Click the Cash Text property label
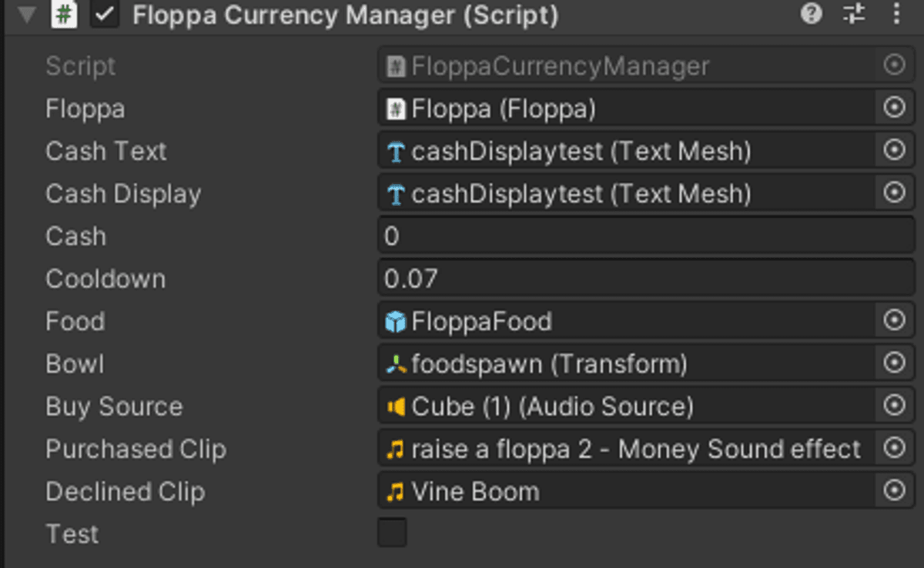Viewport: 924px width, 568px height. [x=105, y=151]
